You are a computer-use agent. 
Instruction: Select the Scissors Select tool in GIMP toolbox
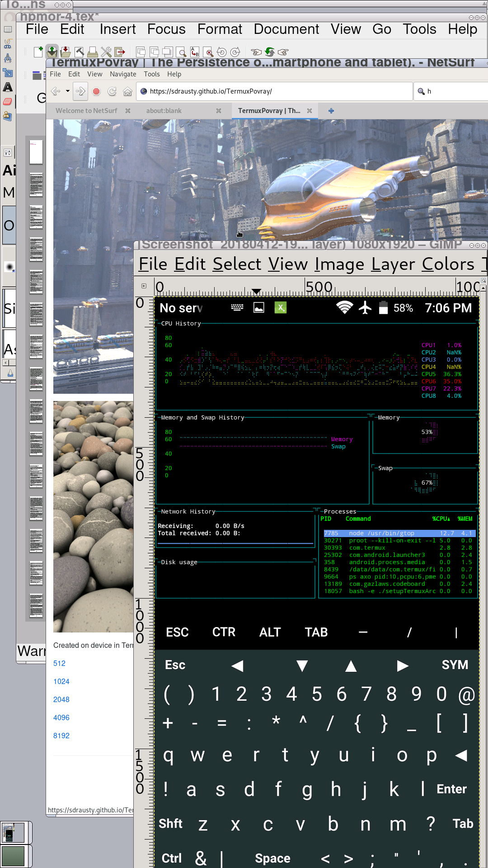(x=8, y=44)
